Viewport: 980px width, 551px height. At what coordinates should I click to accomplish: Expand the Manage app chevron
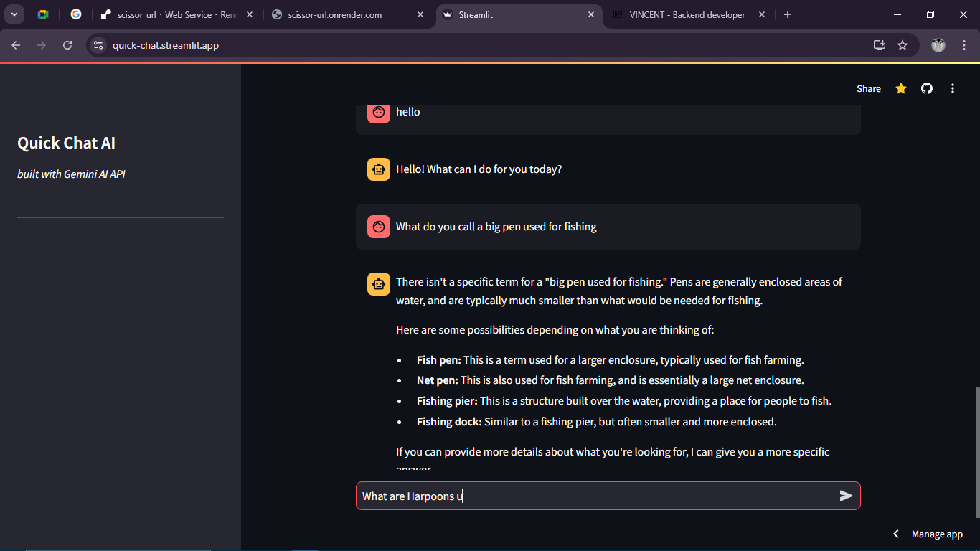point(895,534)
